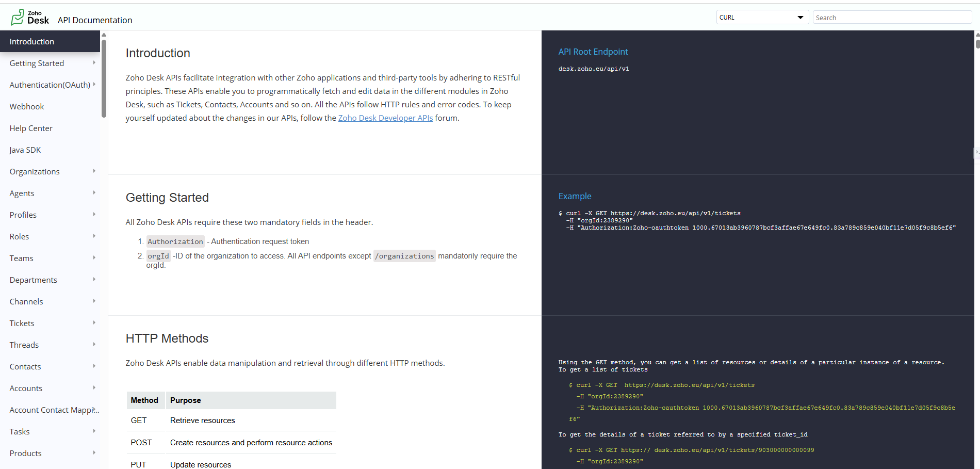This screenshot has height=469, width=980.
Task: Open Getting Started in the sidebar
Action: (37, 63)
